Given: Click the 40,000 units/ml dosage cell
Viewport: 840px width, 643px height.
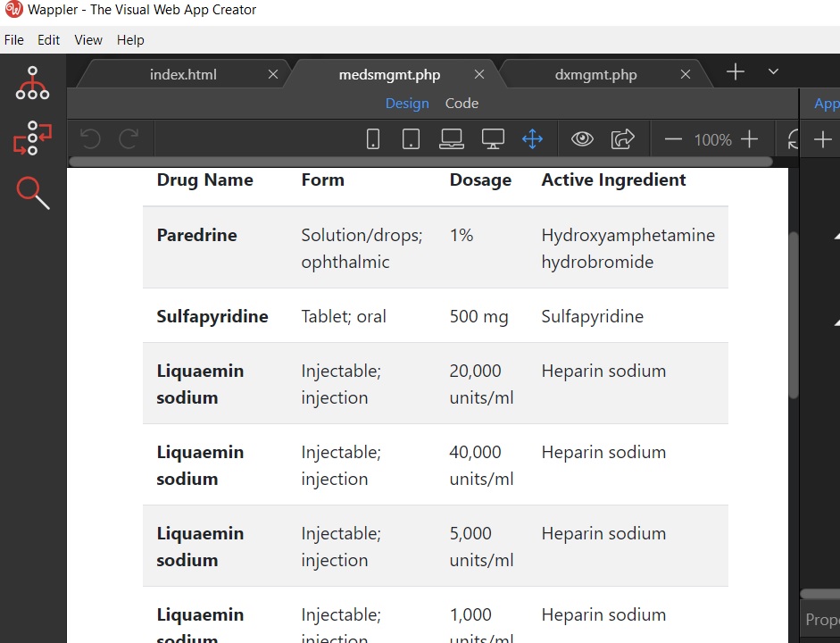Looking at the screenshot, I should (481, 465).
